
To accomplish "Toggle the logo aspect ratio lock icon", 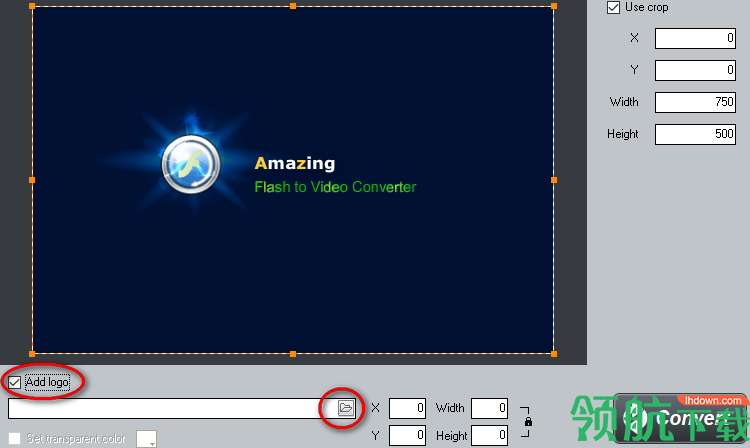I will point(528,422).
